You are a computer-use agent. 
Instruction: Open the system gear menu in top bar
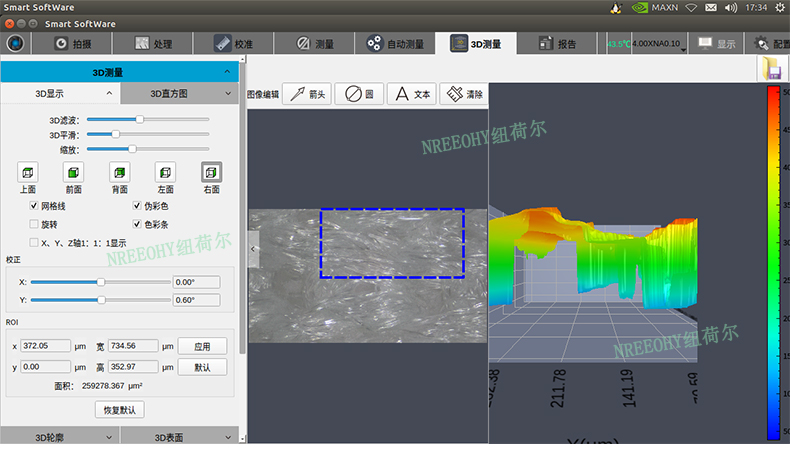pos(780,8)
